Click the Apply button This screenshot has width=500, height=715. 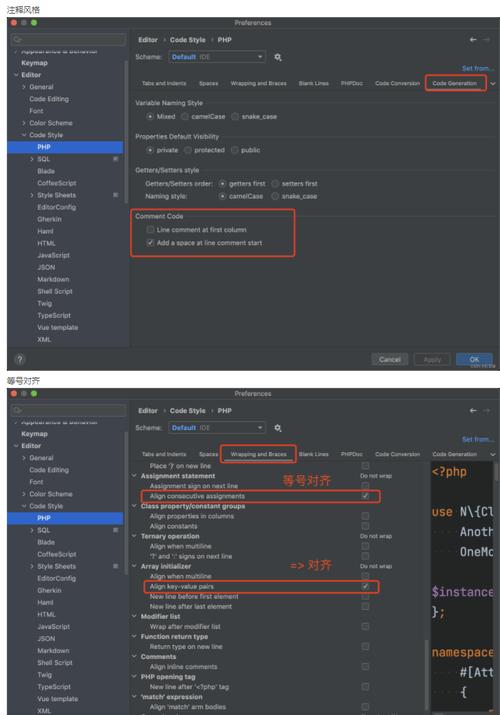(x=432, y=360)
